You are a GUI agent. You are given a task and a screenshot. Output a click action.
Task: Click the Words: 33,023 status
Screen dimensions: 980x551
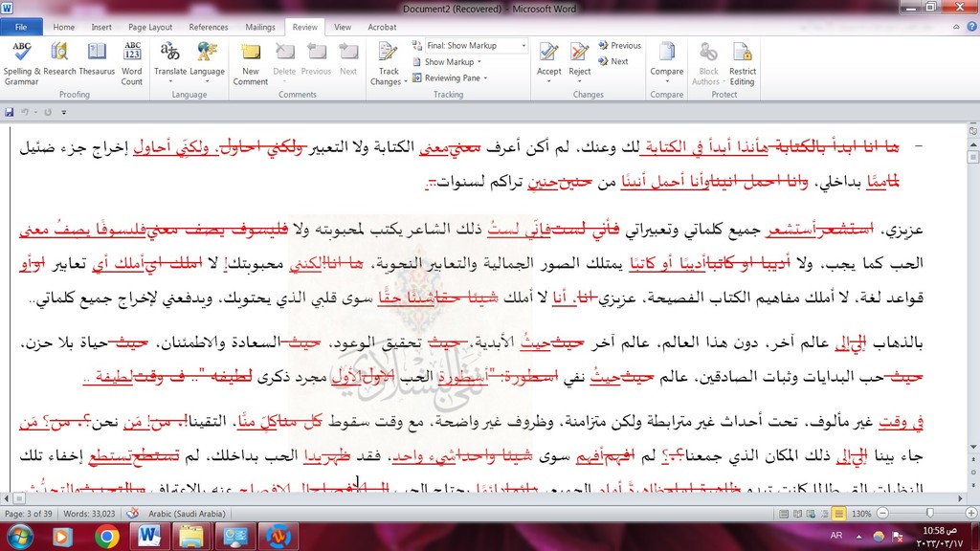point(89,514)
